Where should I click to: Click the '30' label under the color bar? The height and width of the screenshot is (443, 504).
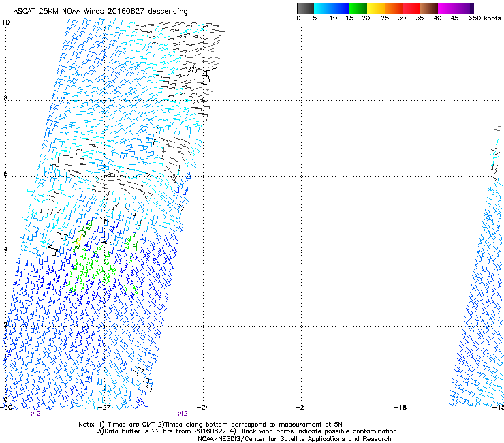[402, 18]
